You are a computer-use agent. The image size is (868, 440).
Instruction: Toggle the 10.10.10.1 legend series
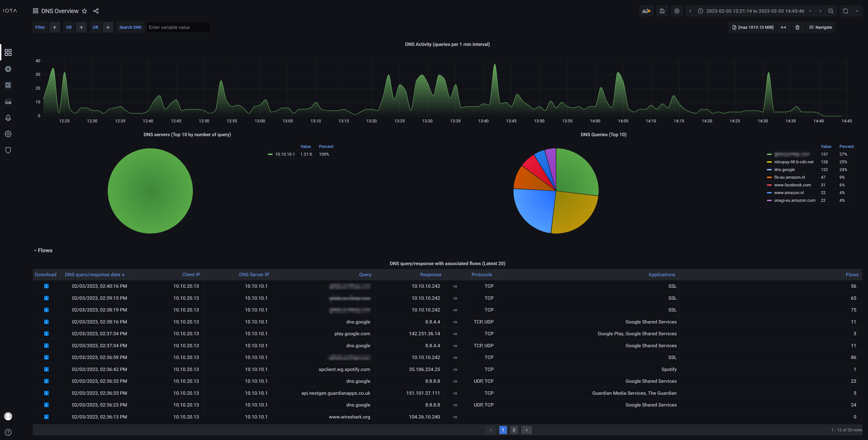tap(285, 154)
